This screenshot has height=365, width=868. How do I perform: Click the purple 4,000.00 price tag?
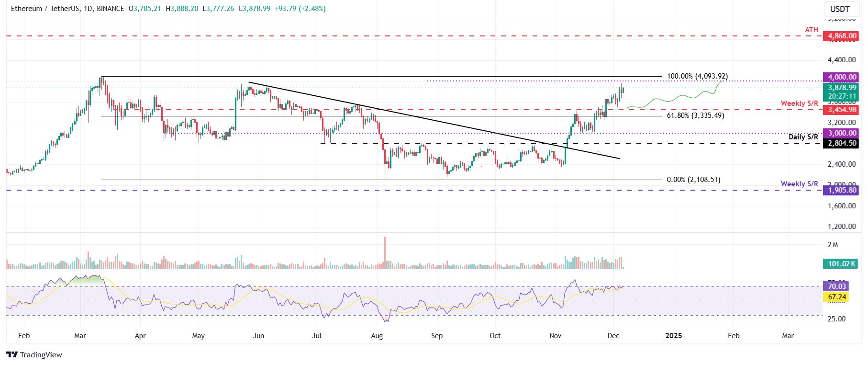point(841,77)
